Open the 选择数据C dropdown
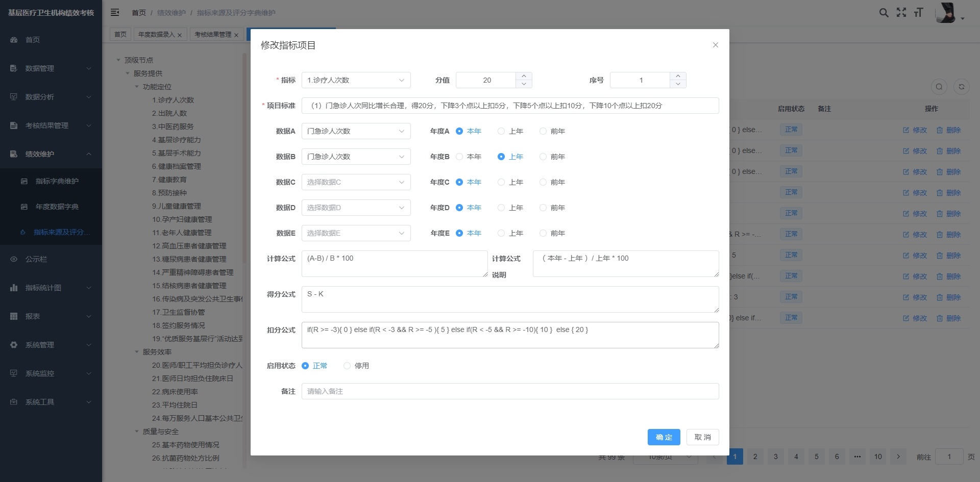Screen dimensions: 980x482 coord(356,182)
